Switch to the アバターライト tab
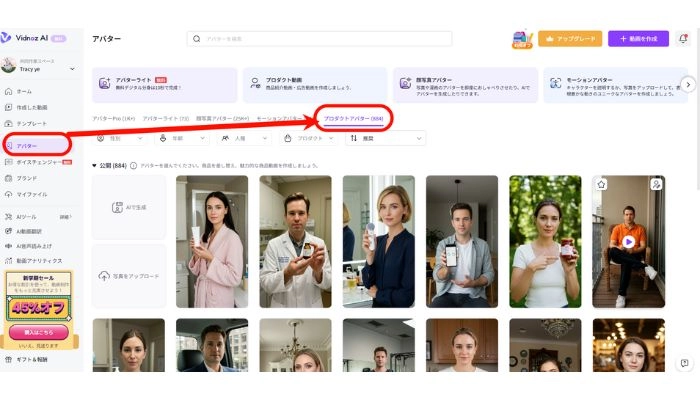 tap(166, 119)
